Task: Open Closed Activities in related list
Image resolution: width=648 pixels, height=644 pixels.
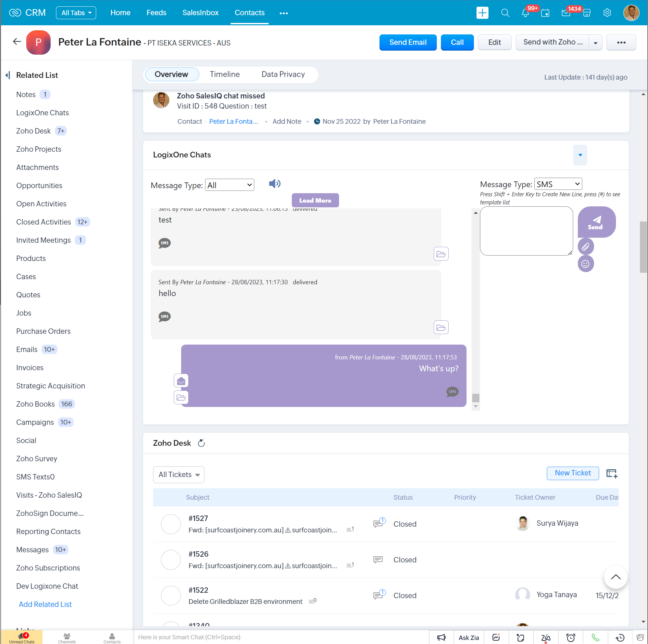Action: (44, 222)
